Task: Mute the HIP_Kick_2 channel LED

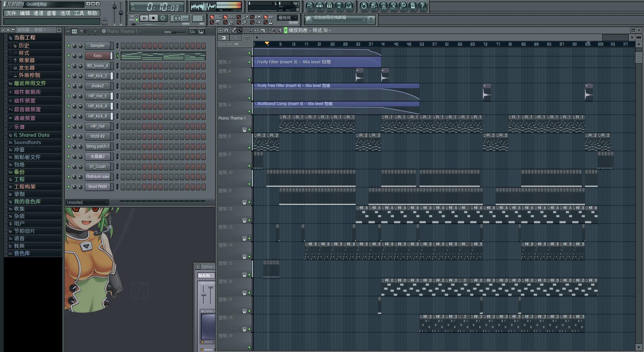Action: point(69,76)
